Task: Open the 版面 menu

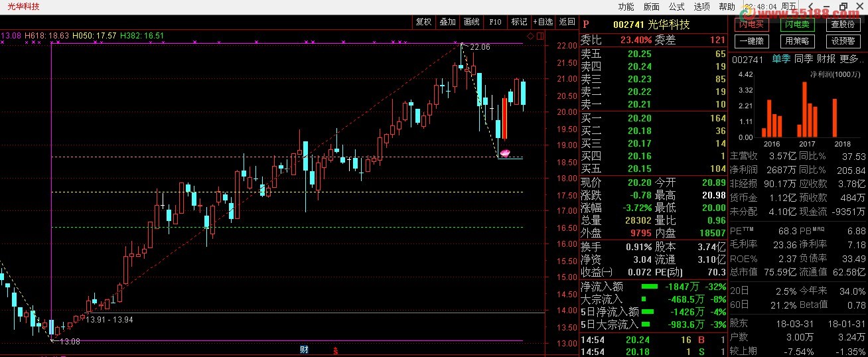Action: [651, 7]
